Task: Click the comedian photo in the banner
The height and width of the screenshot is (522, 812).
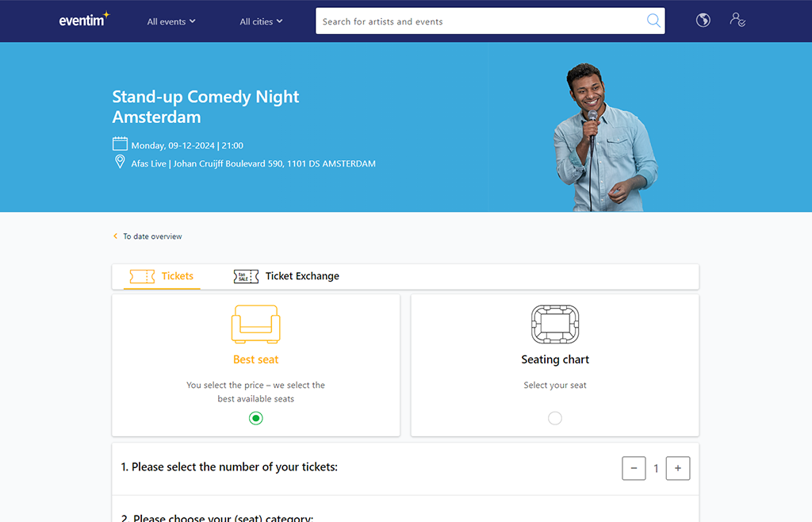Action: tap(603, 139)
